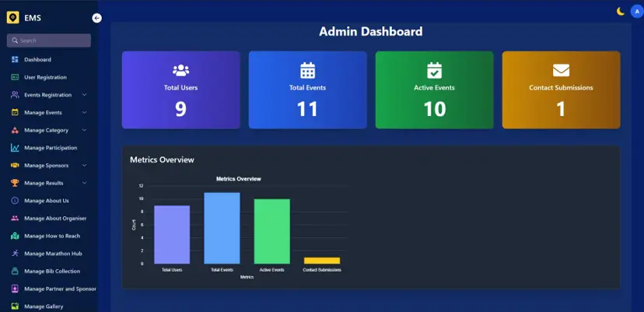Click the envelope icon on Contact Submissions card
Image resolution: width=644 pixels, height=312 pixels.
click(x=561, y=71)
